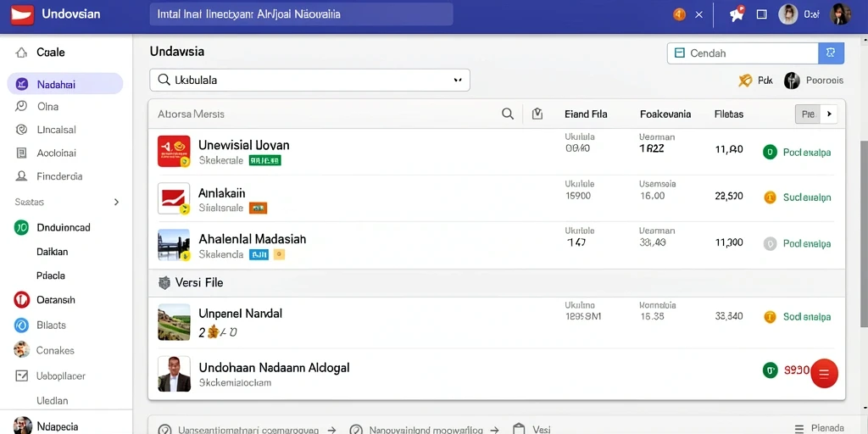Click the red Undovsian logo icon
868x434 pixels.
point(22,14)
